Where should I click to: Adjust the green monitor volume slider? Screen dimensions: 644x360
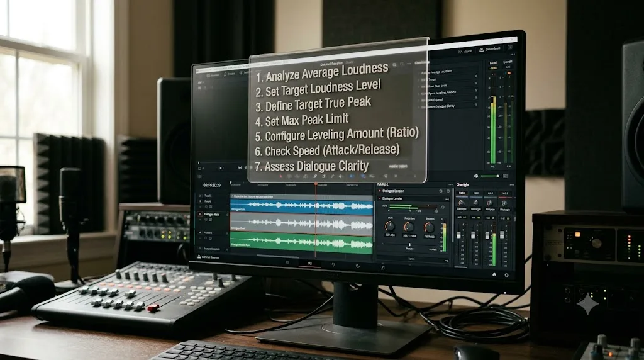(491, 176)
